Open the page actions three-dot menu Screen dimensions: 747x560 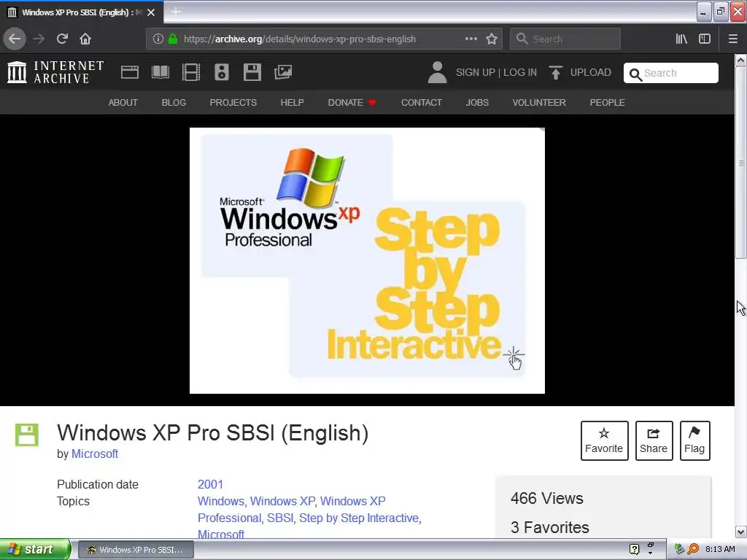471,39
